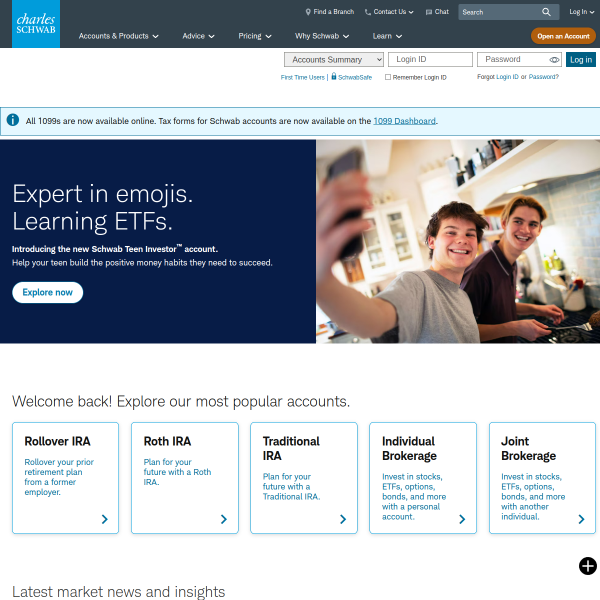600x600 pixels.
Task: Check the Remember Login ID checkbox
Action: (388, 77)
